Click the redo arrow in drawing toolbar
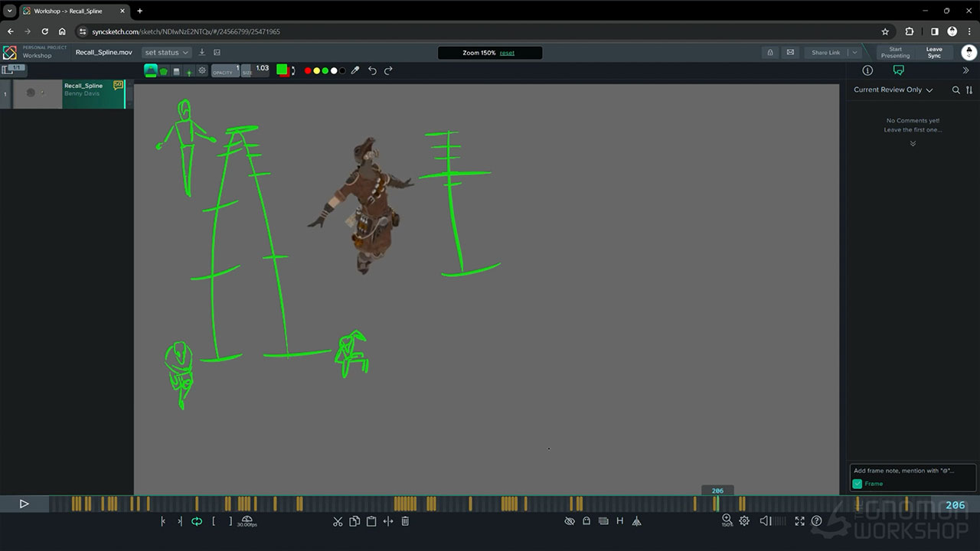This screenshot has height=551, width=980. click(388, 70)
